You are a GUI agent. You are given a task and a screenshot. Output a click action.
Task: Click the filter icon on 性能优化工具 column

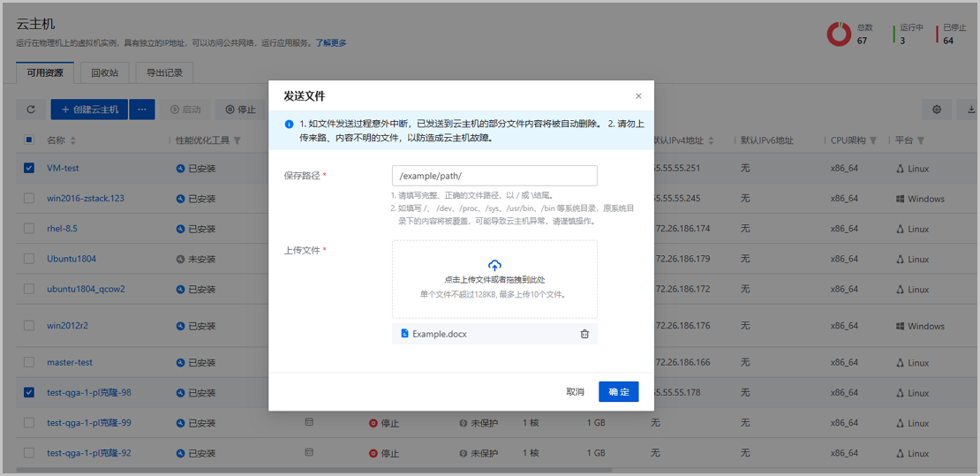click(237, 140)
